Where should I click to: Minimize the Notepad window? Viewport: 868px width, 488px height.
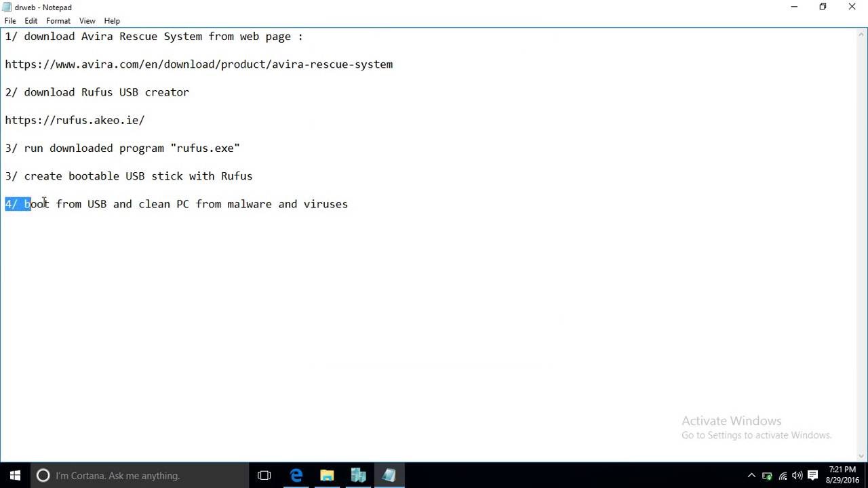point(793,7)
